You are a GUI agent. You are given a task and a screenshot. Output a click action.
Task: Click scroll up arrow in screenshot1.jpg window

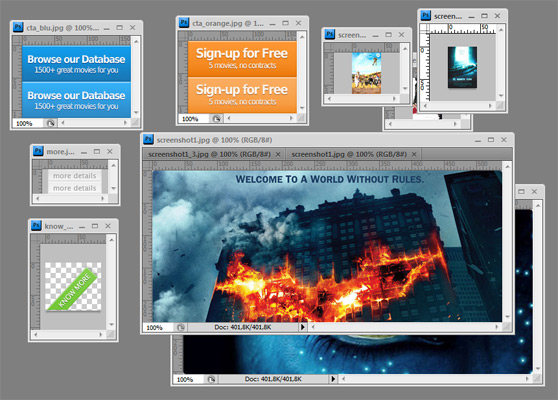507,166
